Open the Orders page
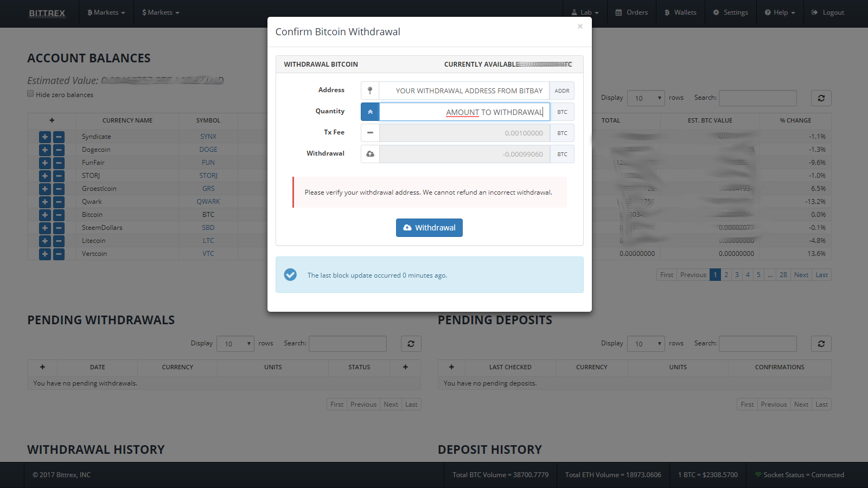868x488 pixels. pyautogui.click(x=631, y=12)
